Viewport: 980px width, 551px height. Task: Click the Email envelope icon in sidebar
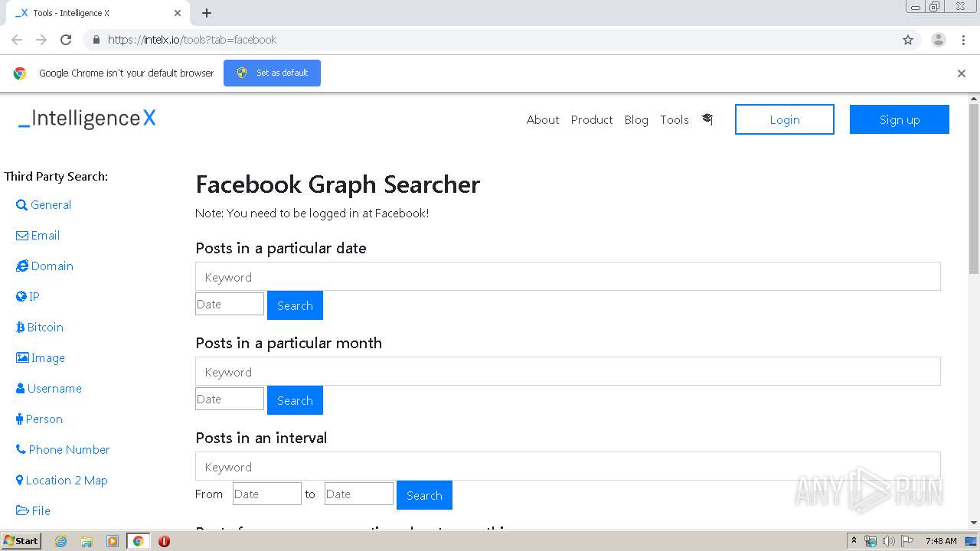tap(22, 236)
